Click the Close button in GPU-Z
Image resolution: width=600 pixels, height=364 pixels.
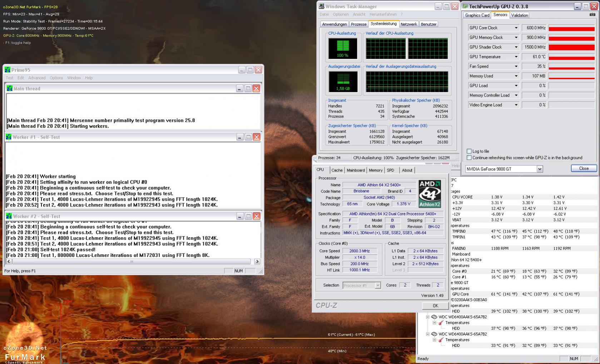pos(584,169)
